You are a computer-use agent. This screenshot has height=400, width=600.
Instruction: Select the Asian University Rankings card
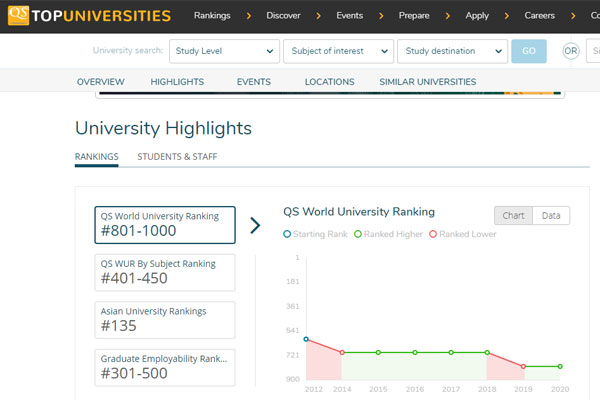(165, 320)
